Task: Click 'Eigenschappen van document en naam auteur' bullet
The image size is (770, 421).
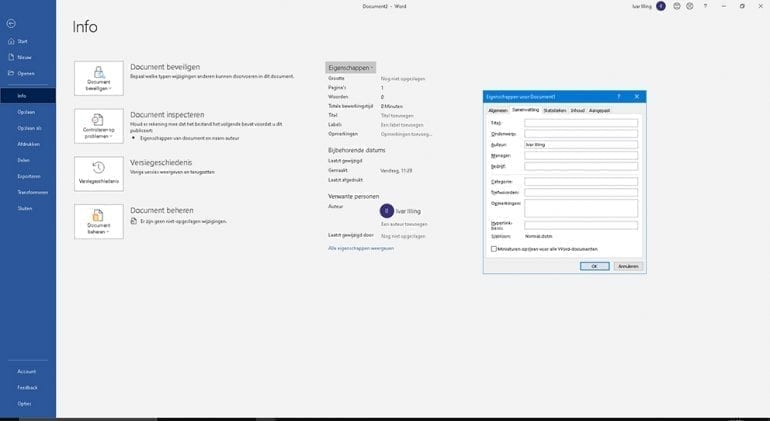Action: click(190, 139)
